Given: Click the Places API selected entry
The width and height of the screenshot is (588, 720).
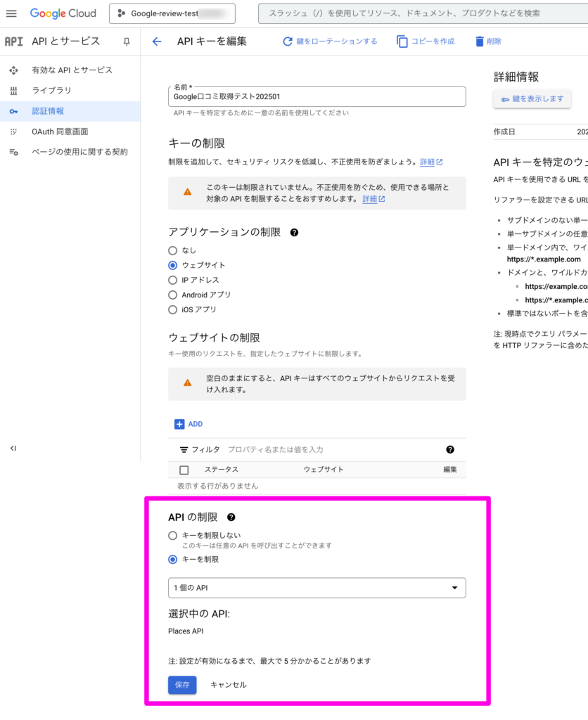Looking at the screenshot, I should pyautogui.click(x=186, y=631).
